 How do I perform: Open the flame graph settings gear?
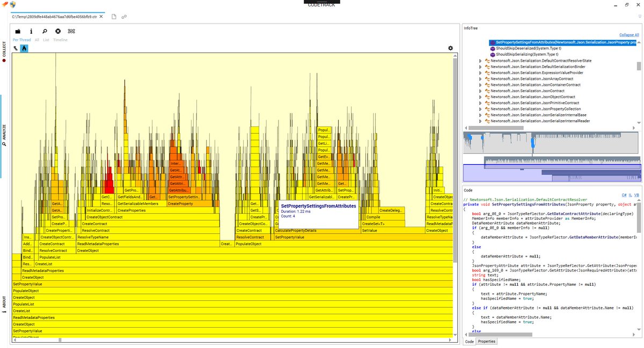450,48
